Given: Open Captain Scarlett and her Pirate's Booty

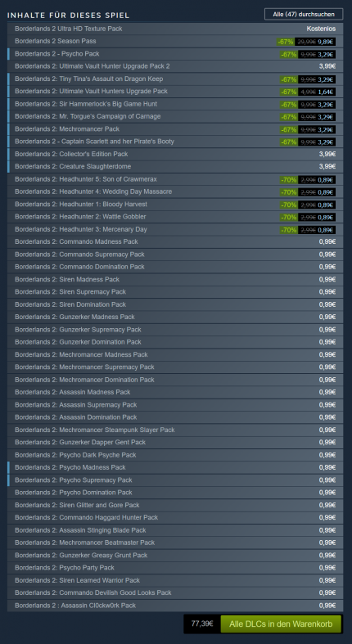Looking at the screenshot, I should (175, 142).
